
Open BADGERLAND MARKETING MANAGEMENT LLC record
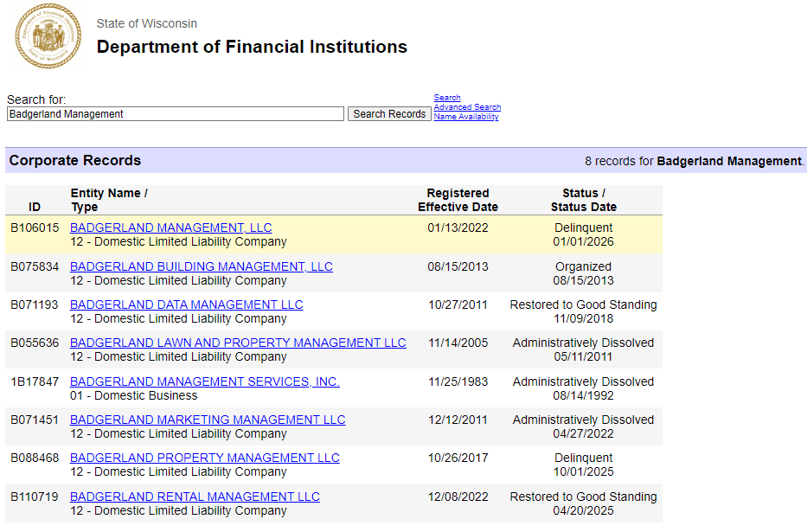pyautogui.click(x=208, y=420)
